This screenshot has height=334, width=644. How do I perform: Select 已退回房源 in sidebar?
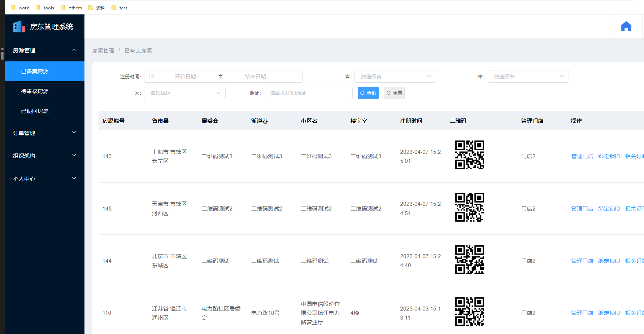(45, 111)
